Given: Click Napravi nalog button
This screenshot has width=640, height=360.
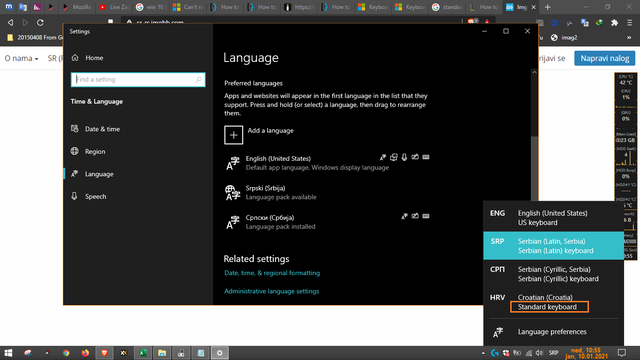Looking at the screenshot, I should pos(604,58).
